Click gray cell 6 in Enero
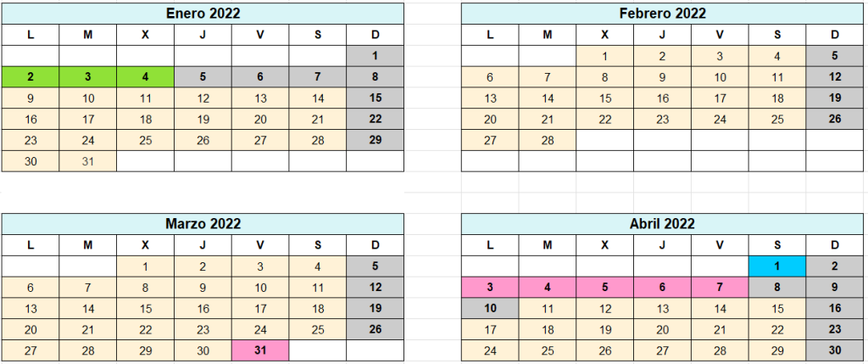868x364 pixels. pyautogui.click(x=260, y=77)
